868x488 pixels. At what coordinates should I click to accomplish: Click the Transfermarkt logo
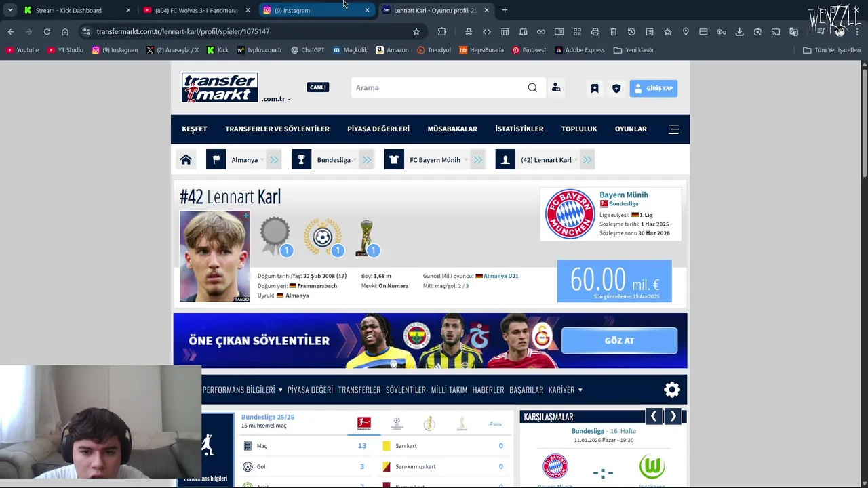point(220,87)
